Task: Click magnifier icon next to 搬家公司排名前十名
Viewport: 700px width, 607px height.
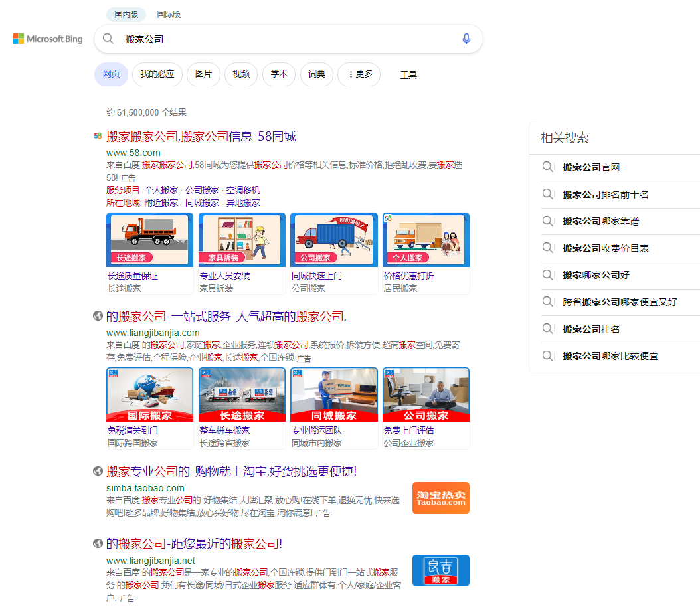Action: click(547, 194)
